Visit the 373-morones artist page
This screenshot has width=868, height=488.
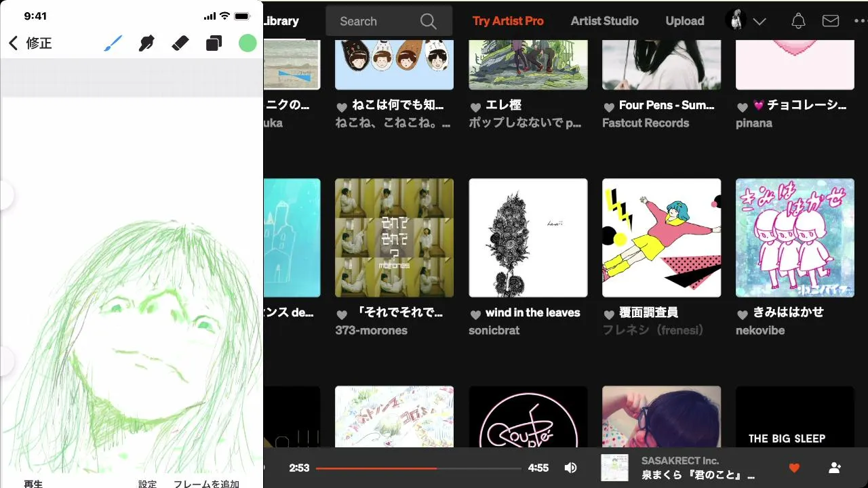point(371,331)
